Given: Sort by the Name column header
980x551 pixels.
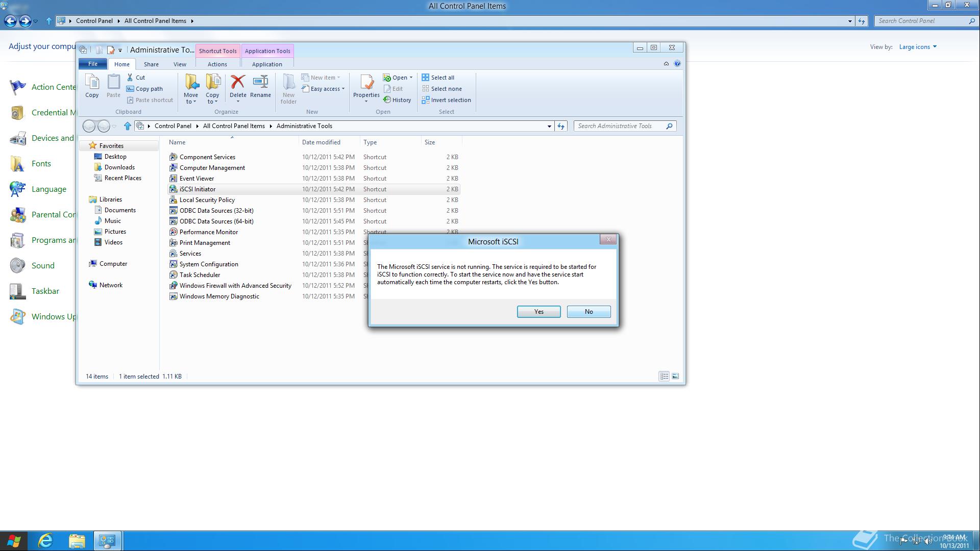Looking at the screenshot, I should pos(177,142).
